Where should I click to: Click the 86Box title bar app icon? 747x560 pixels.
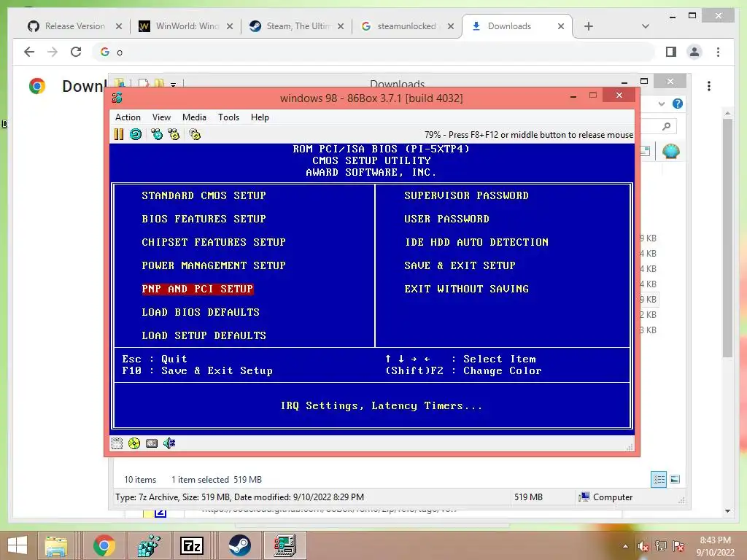pos(117,98)
